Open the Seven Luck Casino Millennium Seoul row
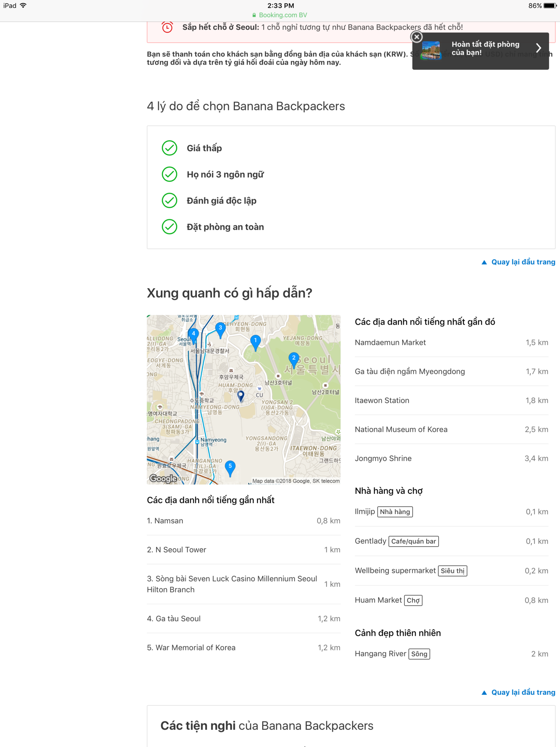The image size is (560, 747). pos(244,584)
